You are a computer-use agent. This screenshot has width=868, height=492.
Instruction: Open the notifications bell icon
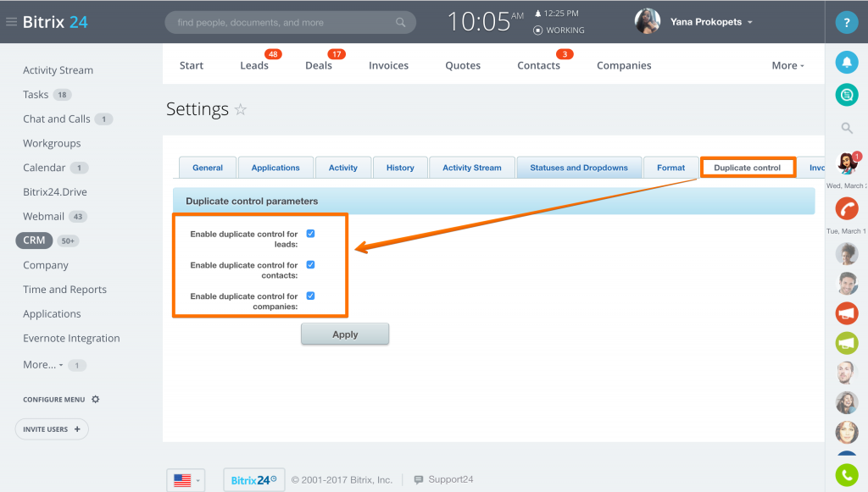pyautogui.click(x=847, y=63)
